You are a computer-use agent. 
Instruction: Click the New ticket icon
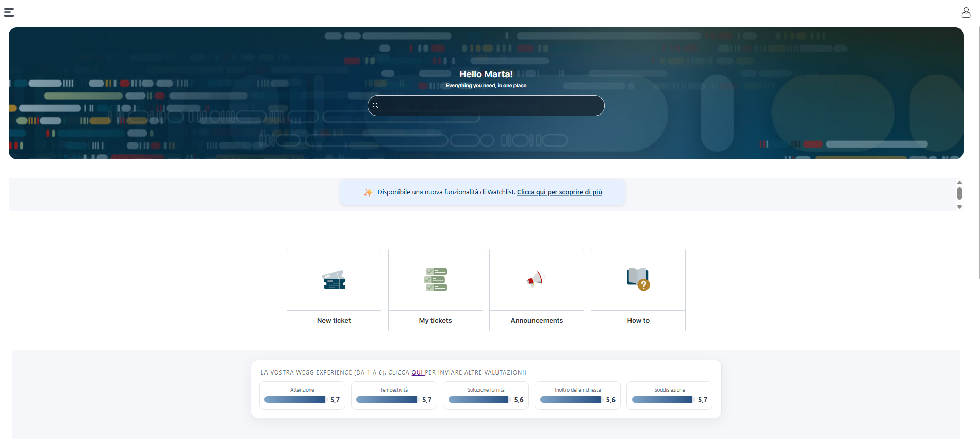pos(334,280)
